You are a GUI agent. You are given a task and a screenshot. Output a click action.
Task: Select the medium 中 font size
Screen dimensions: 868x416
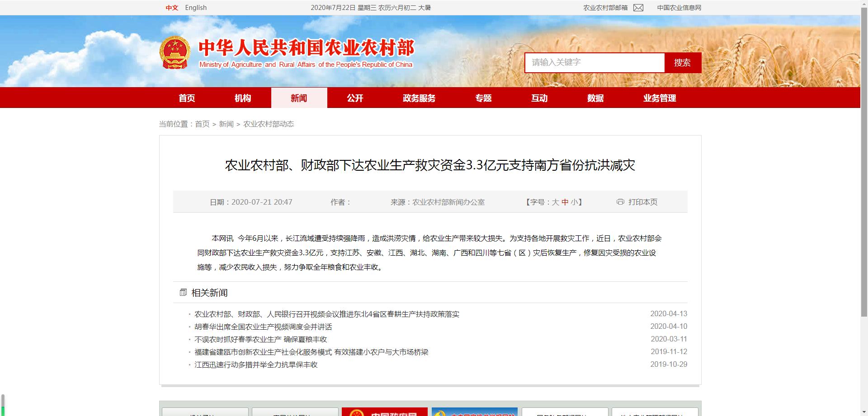click(565, 202)
